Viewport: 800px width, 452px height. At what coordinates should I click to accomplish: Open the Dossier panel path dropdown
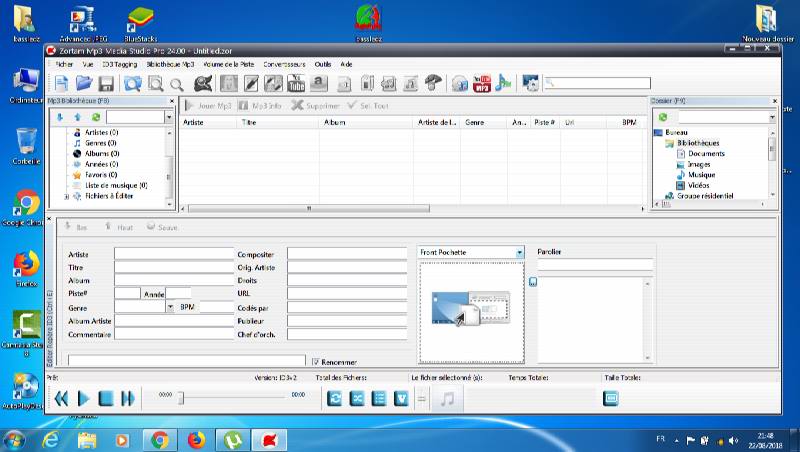click(x=772, y=117)
